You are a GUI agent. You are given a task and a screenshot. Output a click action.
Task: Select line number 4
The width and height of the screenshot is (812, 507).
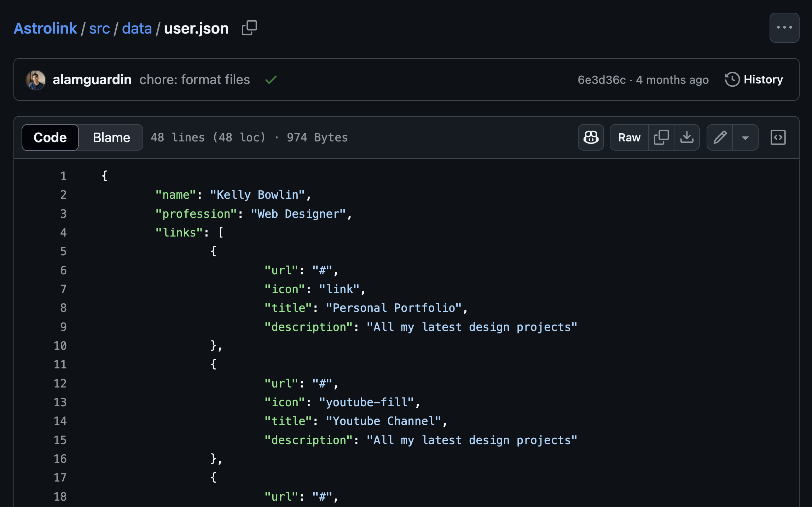(x=63, y=232)
